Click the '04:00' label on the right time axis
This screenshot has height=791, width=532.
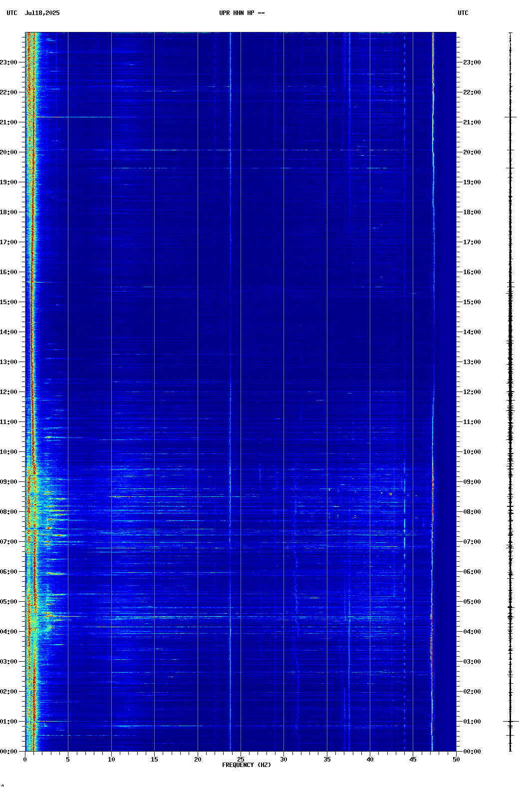472,632
